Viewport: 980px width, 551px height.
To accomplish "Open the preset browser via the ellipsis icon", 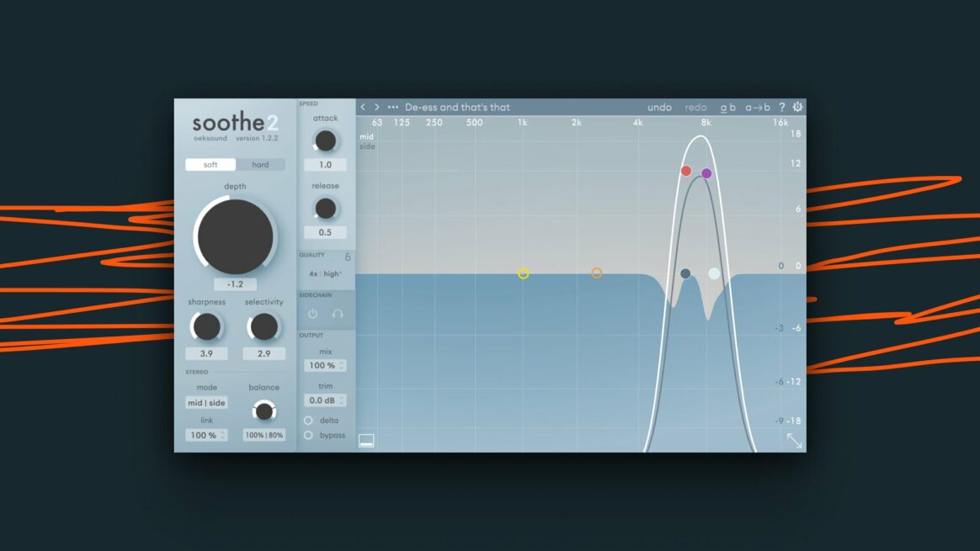I will (393, 107).
